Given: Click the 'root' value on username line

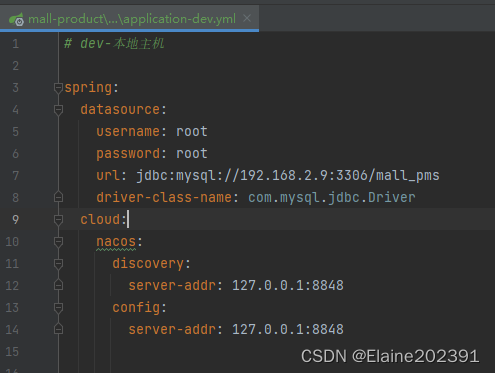Looking at the screenshot, I should point(192,131).
